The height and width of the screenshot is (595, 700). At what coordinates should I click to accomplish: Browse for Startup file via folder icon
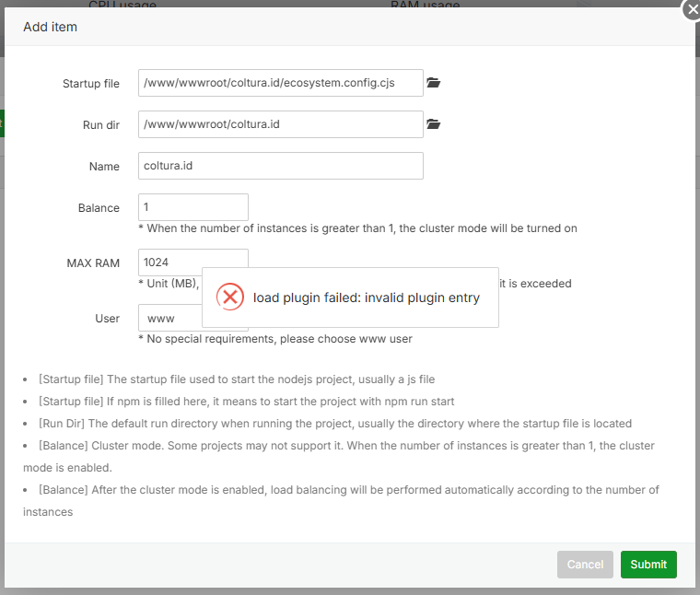point(434,83)
